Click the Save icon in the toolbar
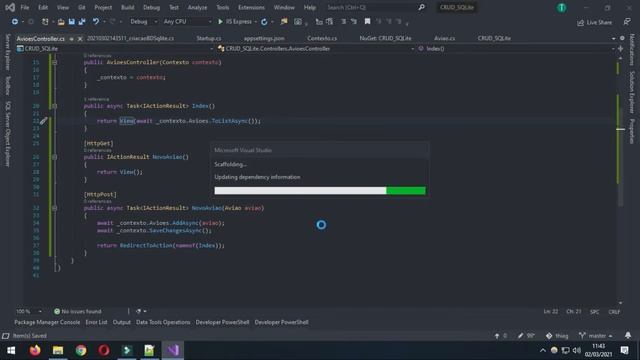 (71, 22)
